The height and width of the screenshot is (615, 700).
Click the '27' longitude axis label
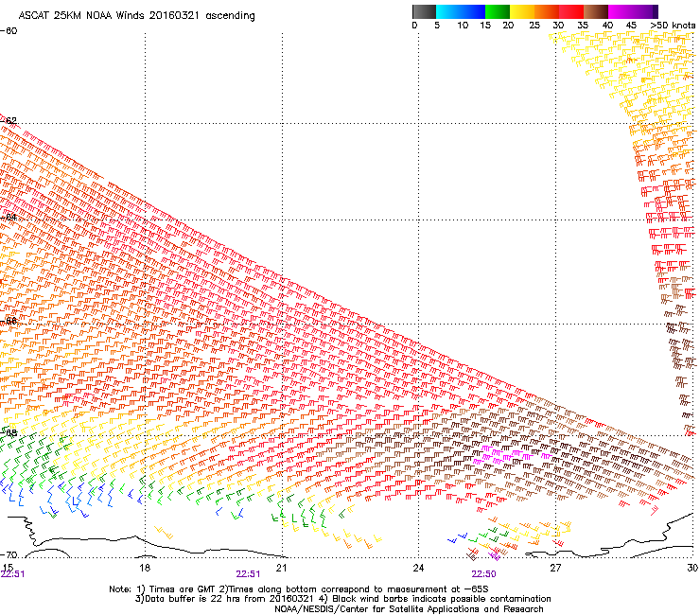coord(555,568)
